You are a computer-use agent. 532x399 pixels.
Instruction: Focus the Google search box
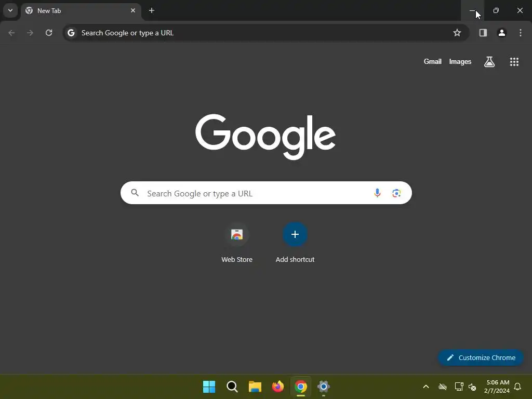pos(266,193)
